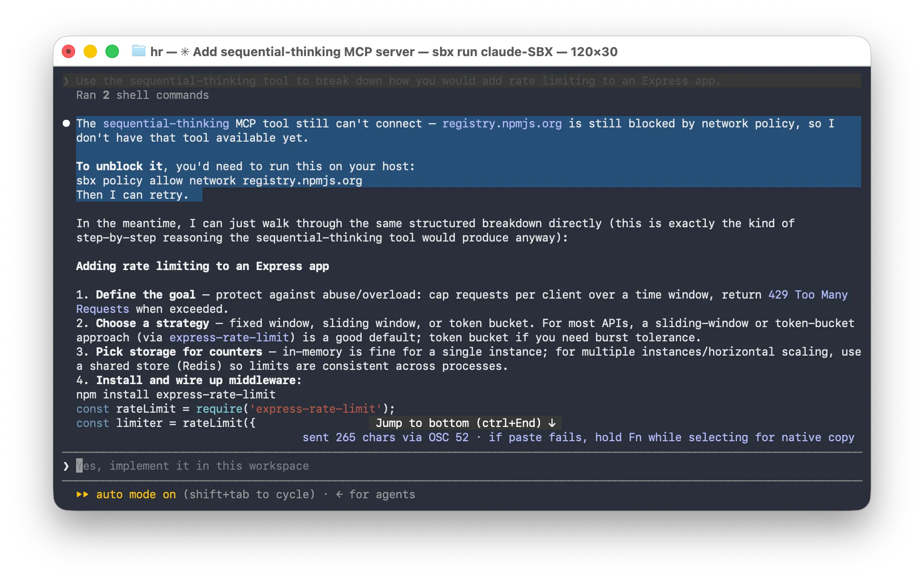Screen dimensions: 924x581
Task: Click the heading 'Adding rate limiting to an Express app'
Action: [202, 266]
